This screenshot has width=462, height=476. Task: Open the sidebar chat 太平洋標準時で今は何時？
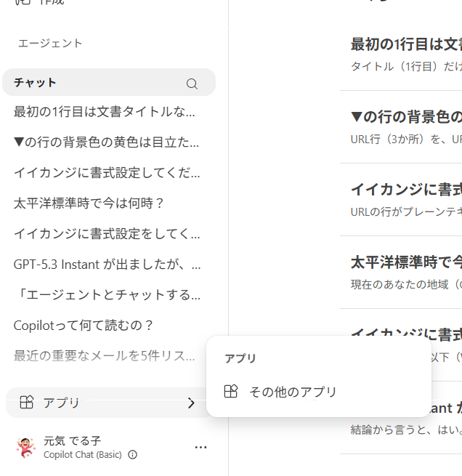click(89, 203)
